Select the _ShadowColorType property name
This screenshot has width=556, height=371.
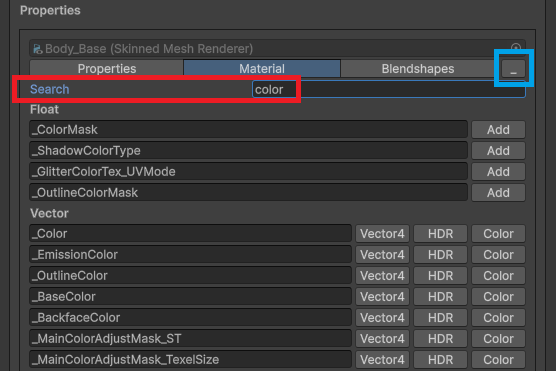click(x=249, y=151)
